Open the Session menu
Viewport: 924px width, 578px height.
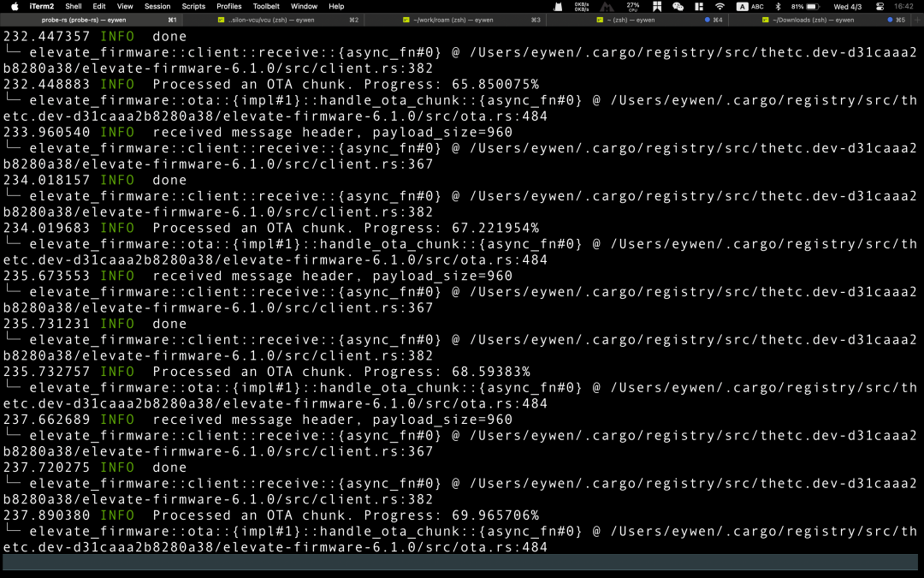pyautogui.click(x=157, y=6)
